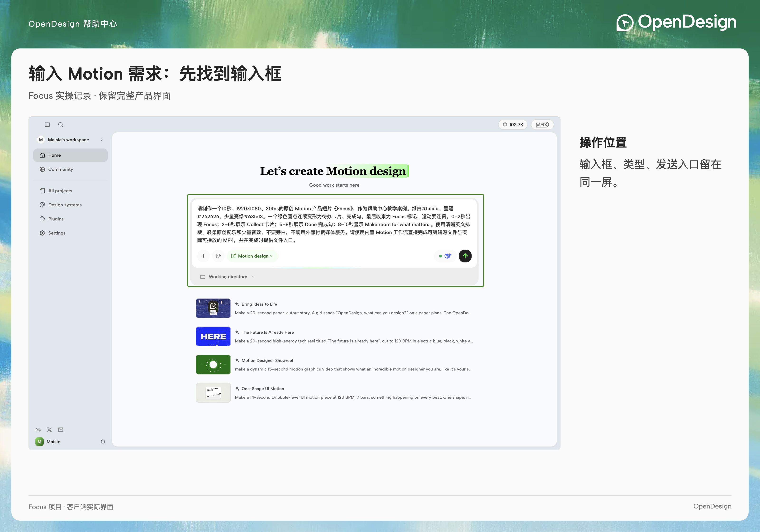The width and height of the screenshot is (760, 532).
Task: Send the prompt with arrow button
Action: pos(465,256)
